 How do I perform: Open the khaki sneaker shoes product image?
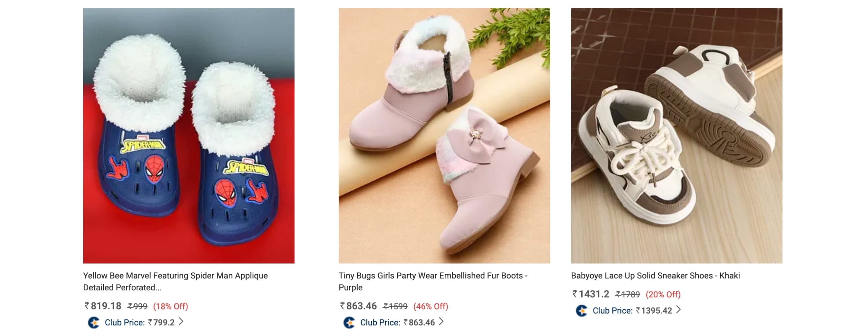point(676,136)
